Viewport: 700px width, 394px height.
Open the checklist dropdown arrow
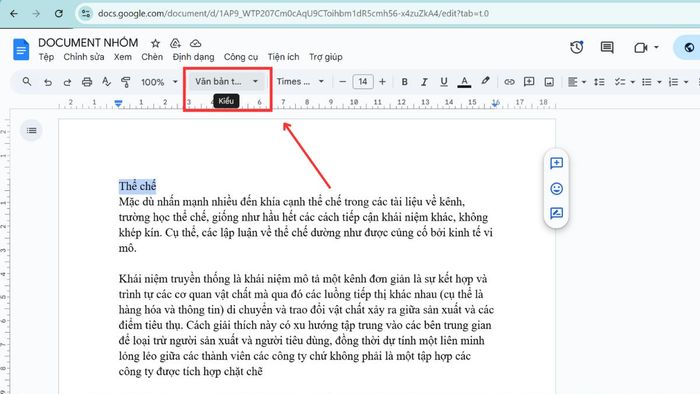click(x=633, y=83)
